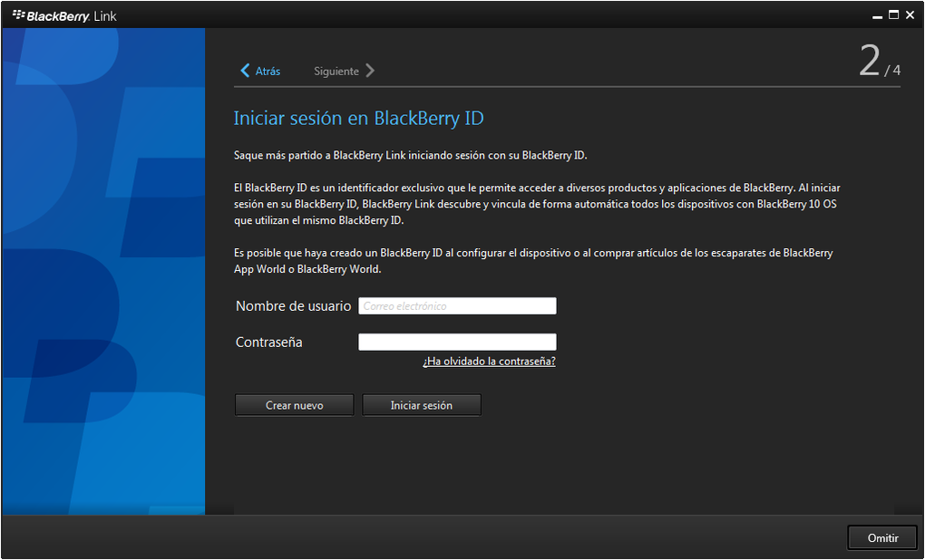
Task: Minimize the BlackBerry Link window
Action: (x=878, y=16)
